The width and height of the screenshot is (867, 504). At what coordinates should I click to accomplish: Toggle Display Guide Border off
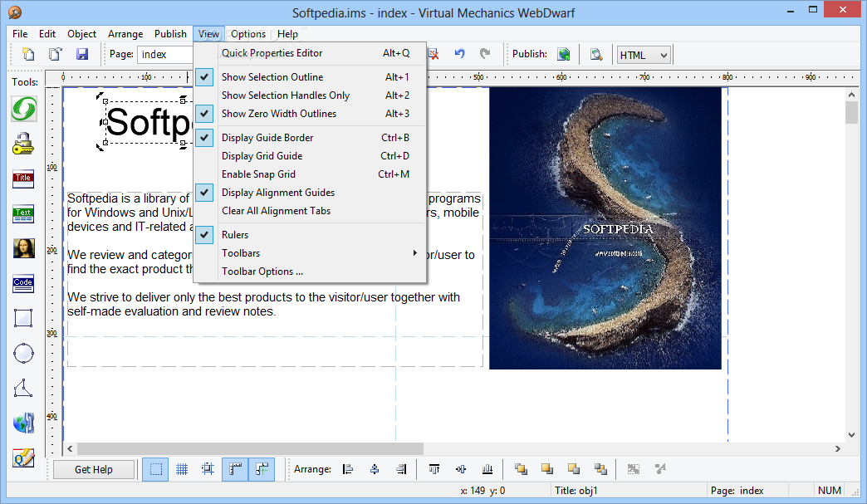[x=310, y=138]
